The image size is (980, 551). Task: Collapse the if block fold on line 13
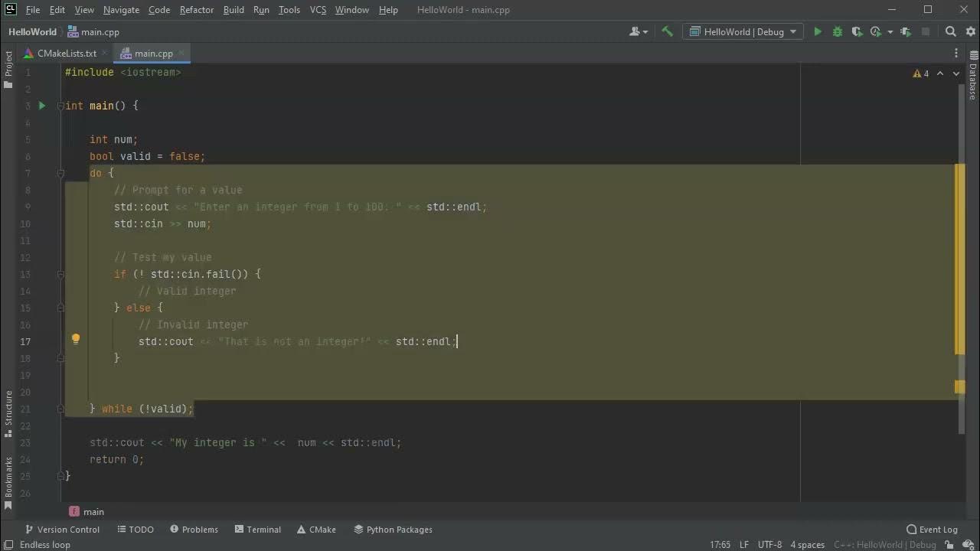[60, 274]
